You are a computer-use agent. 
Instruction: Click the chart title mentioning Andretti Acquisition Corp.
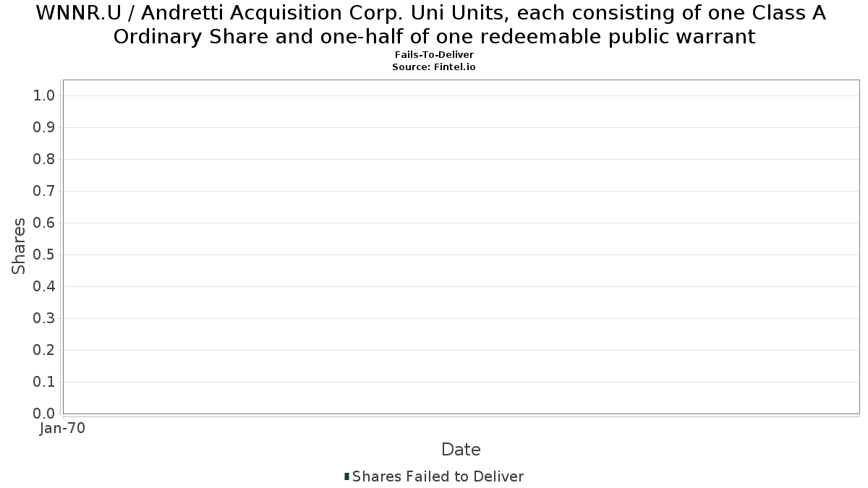pos(434,25)
